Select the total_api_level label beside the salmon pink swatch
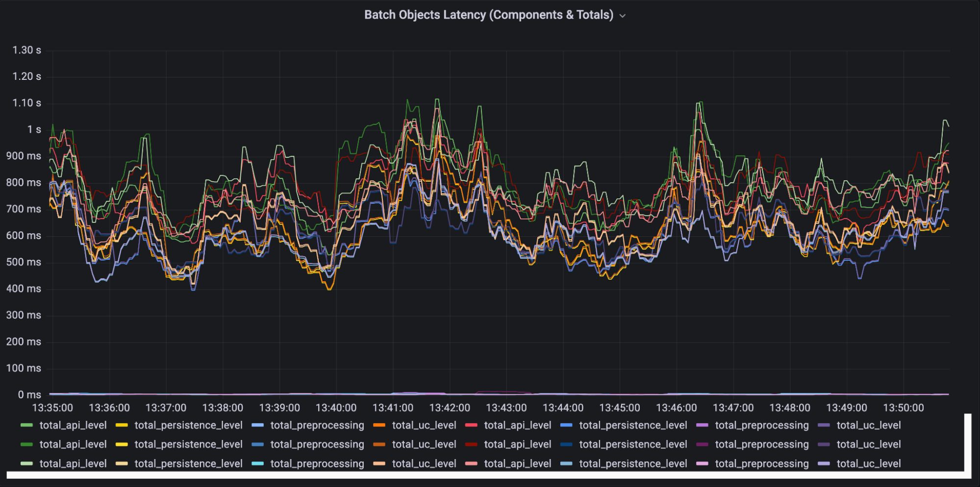Viewport: 980px width, 487px height. click(517, 463)
